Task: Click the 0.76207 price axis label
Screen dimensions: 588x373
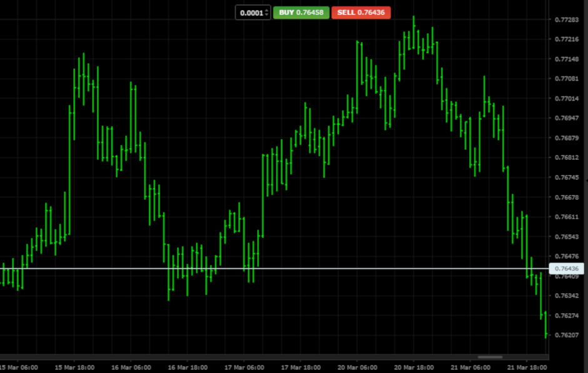Action: tap(567, 335)
